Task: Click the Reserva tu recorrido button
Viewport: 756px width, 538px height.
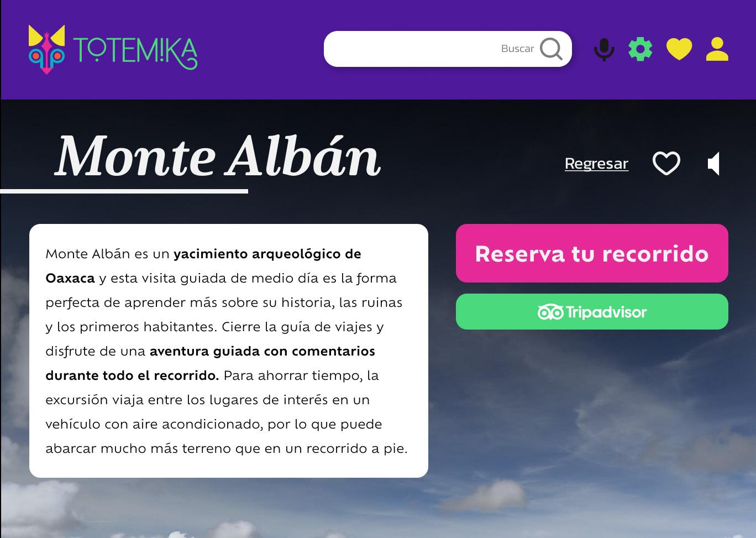Action: pos(592,253)
